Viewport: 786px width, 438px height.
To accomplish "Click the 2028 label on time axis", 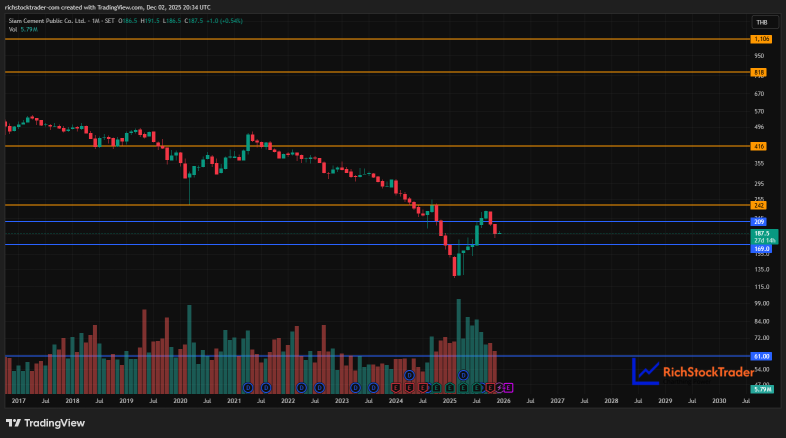I will (611, 401).
